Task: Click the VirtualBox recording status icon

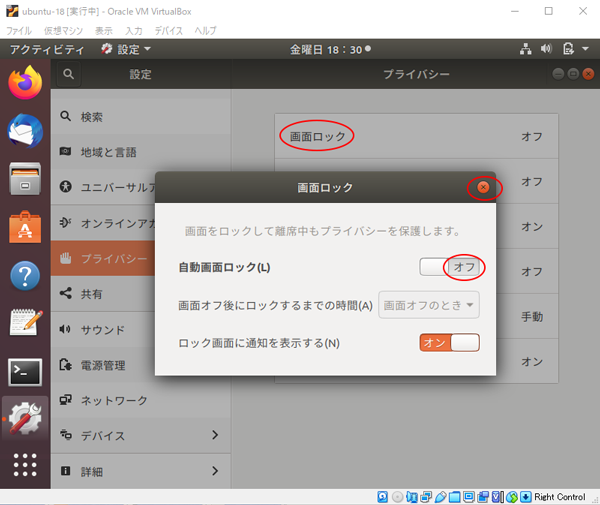Action: [483, 497]
